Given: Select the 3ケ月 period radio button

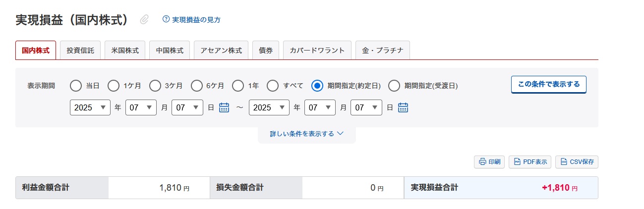Looking at the screenshot, I should pos(155,86).
